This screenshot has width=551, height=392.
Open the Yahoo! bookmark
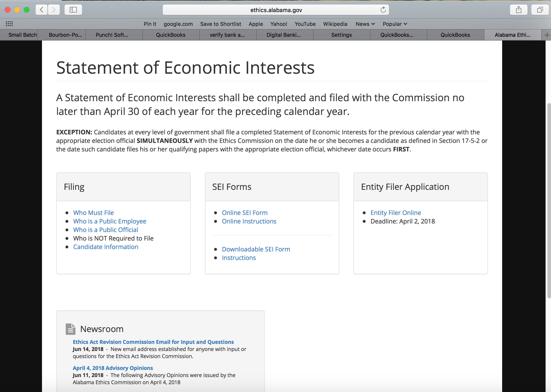click(279, 24)
